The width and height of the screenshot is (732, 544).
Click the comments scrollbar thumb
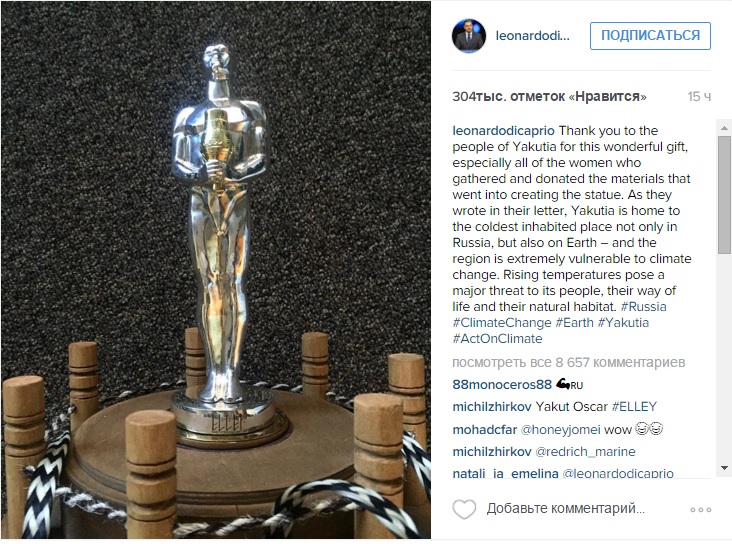click(724, 195)
